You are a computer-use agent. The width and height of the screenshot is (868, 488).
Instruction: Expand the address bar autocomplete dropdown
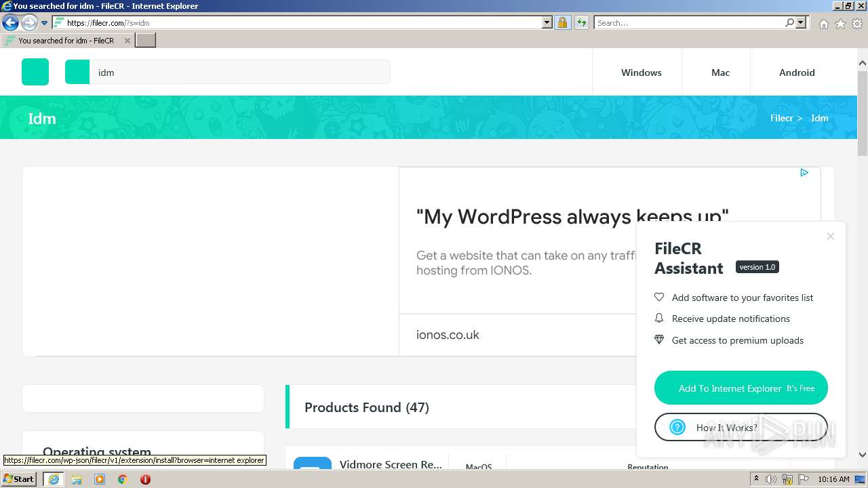coord(547,23)
